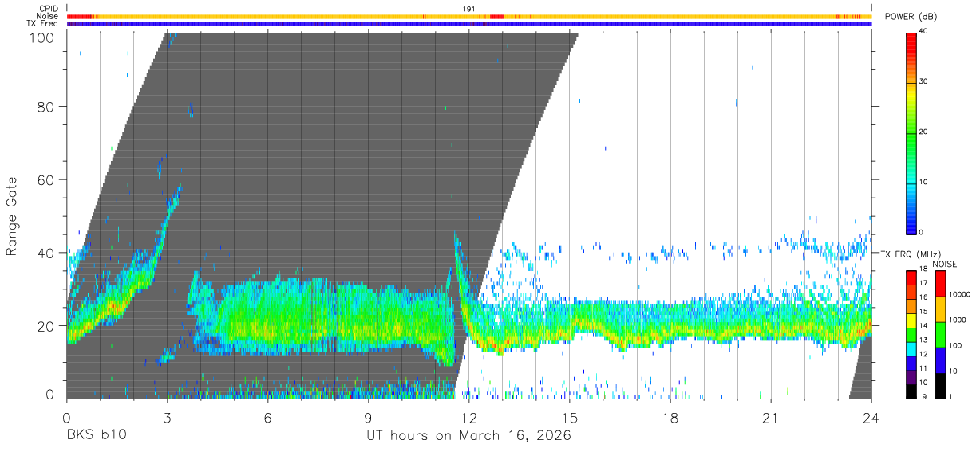980x452 pixels.
Task: Click the 12 tick on UT hours axis
Action: pos(468,417)
